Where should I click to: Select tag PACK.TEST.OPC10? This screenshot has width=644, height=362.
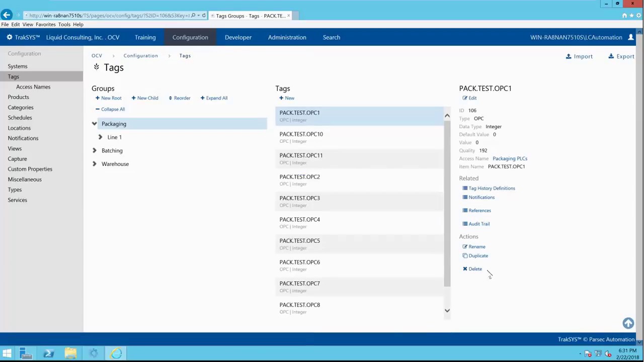[359, 137]
